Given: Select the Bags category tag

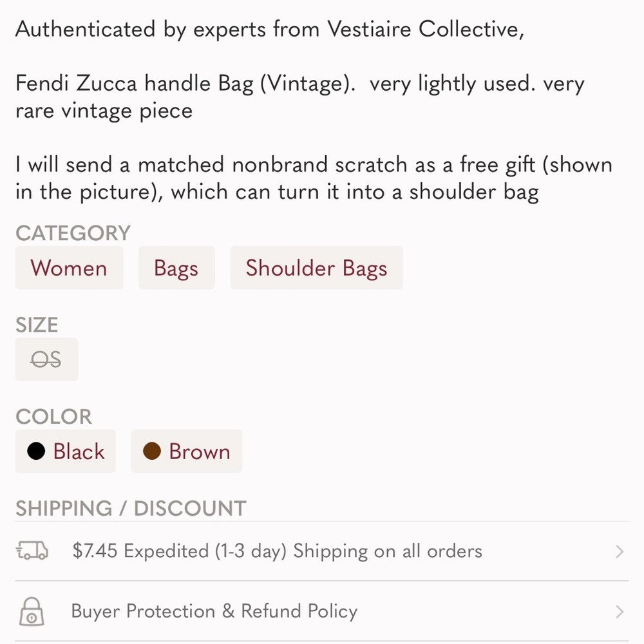Looking at the screenshot, I should point(176,268).
